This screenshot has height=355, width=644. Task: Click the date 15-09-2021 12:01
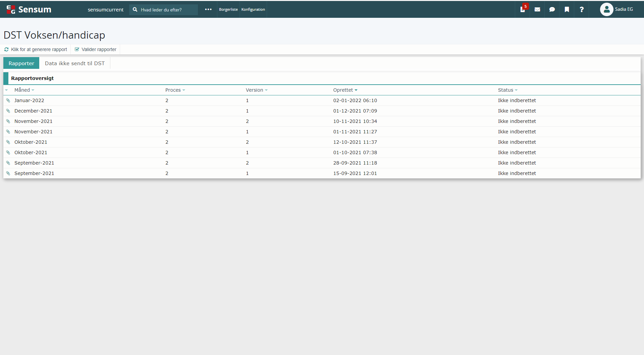[x=355, y=173]
